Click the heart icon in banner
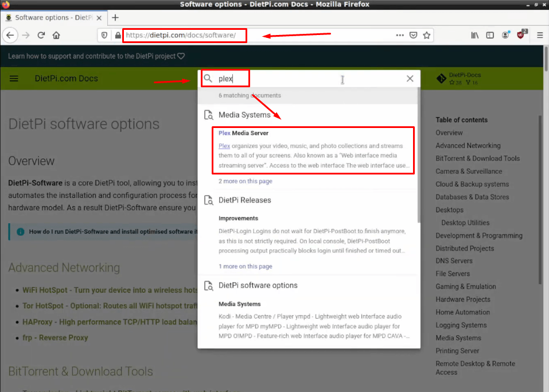 click(181, 56)
